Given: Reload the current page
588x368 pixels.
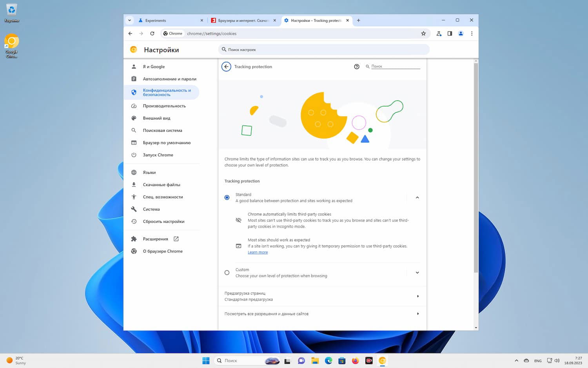Looking at the screenshot, I should (152, 34).
